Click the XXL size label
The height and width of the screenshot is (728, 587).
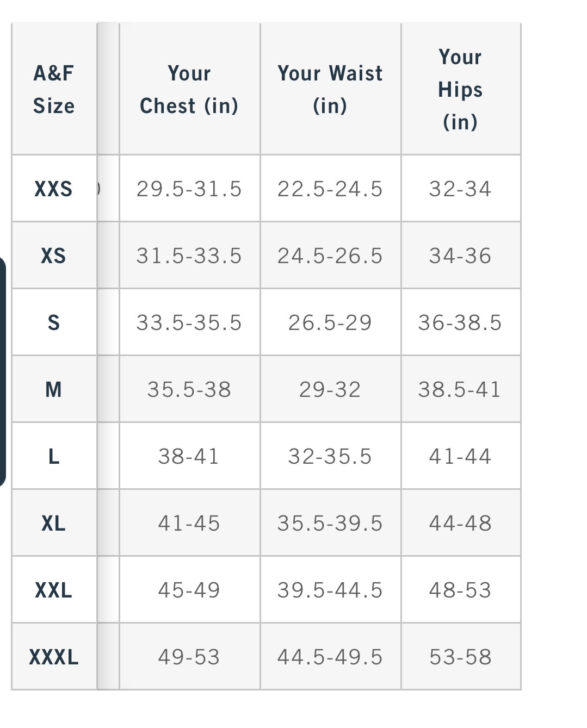[53, 590]
